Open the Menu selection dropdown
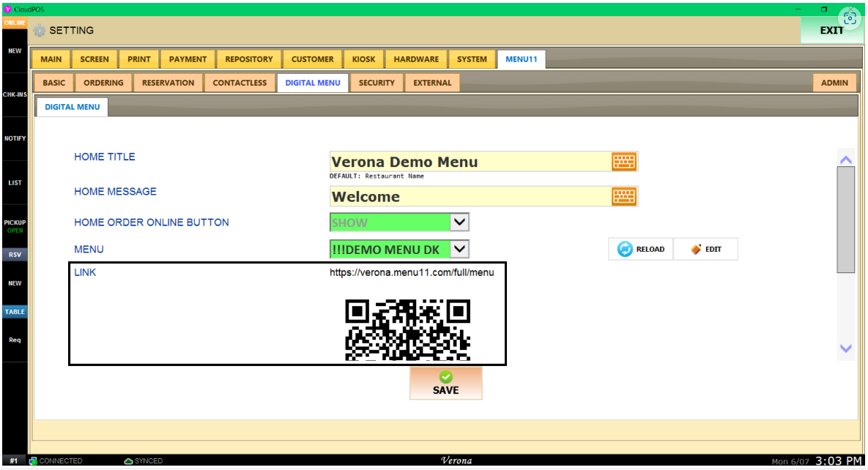This screenshot has width=868, height=470. coord(459,250)
